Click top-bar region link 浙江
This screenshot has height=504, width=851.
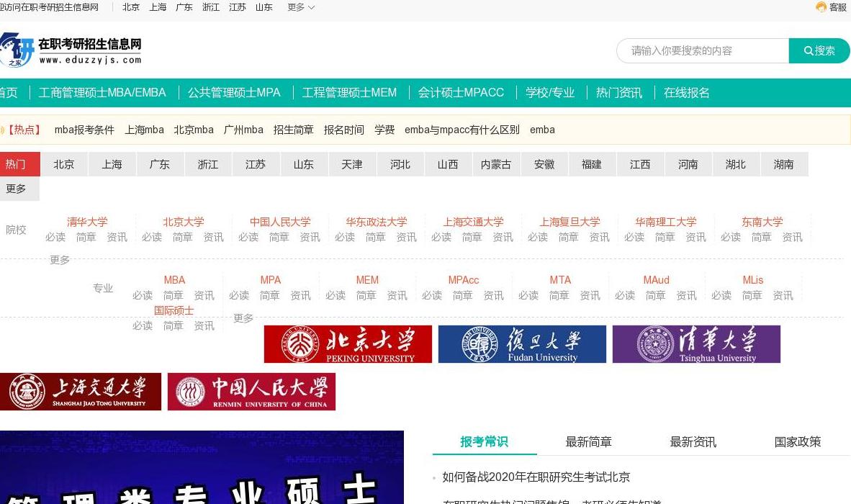click(x=211, y=7)
